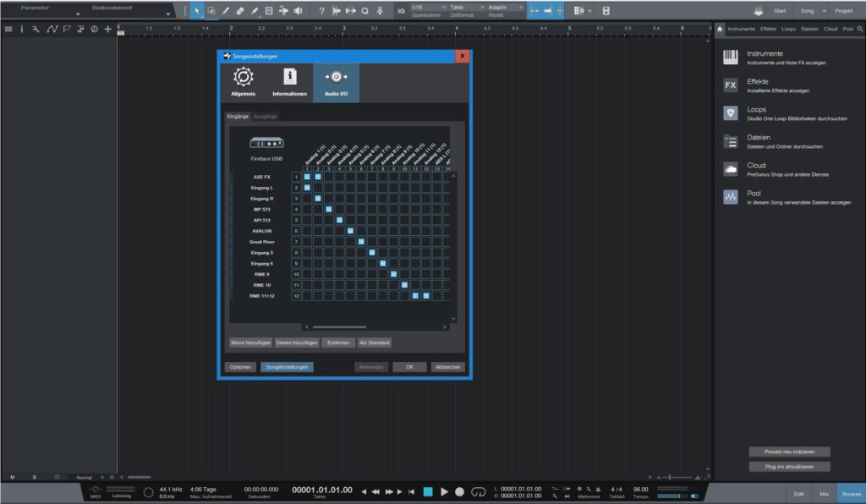The image size is (866, 504).
Task: Start playback with the Play button
Action: click(x=444, y=491)
